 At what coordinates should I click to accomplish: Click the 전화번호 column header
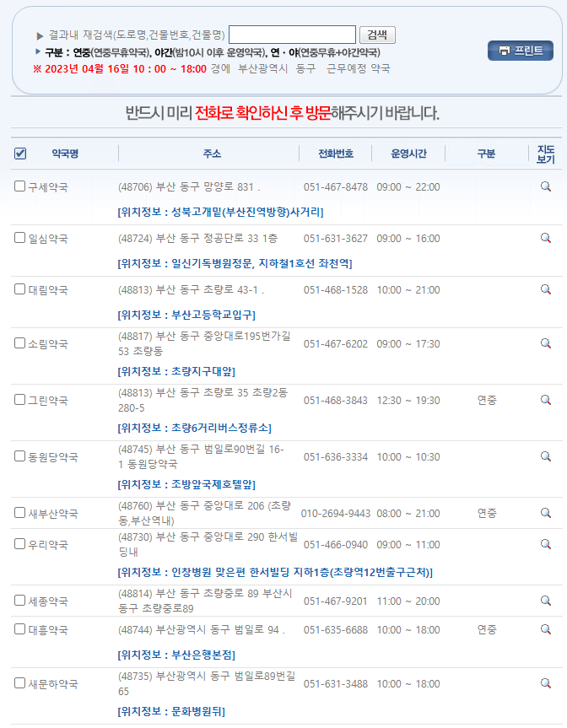pos(335,154)
